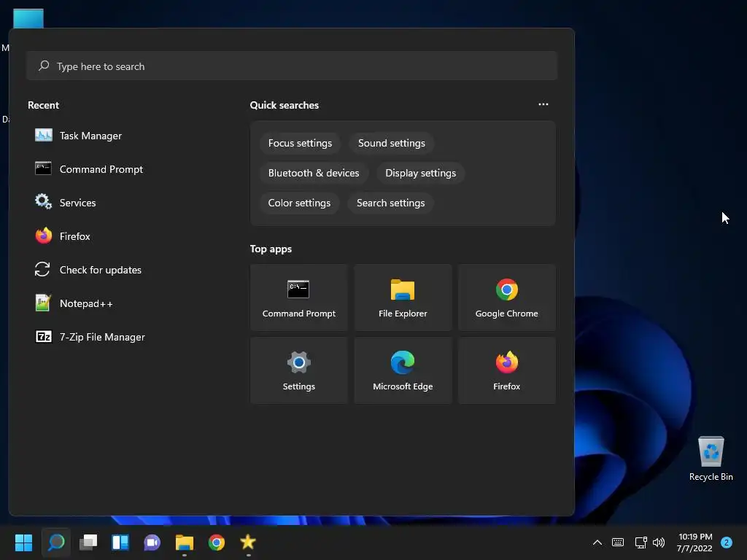Open the Windows Start button

(x=23, y=542)
